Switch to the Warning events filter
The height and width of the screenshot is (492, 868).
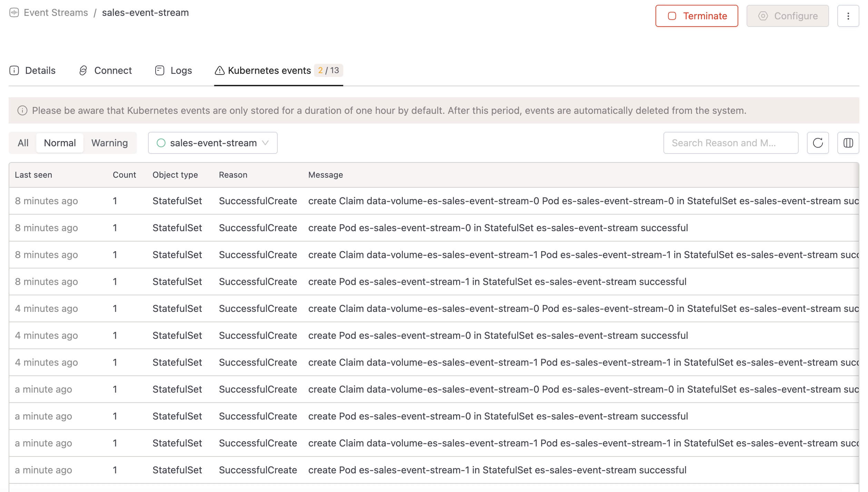click(109, 143)
